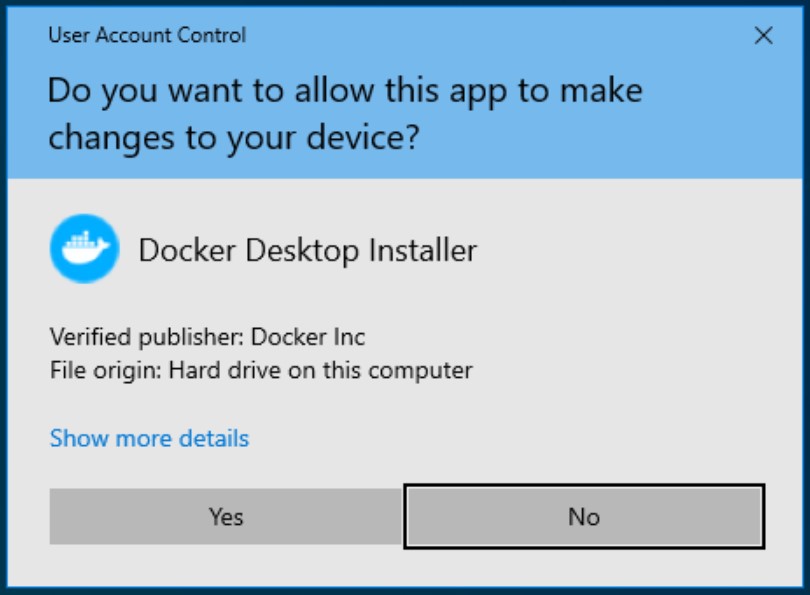This screenshot has height=595, width=810.
Task: Click the circular app icon beside the installer name
Action: [85, 243]
